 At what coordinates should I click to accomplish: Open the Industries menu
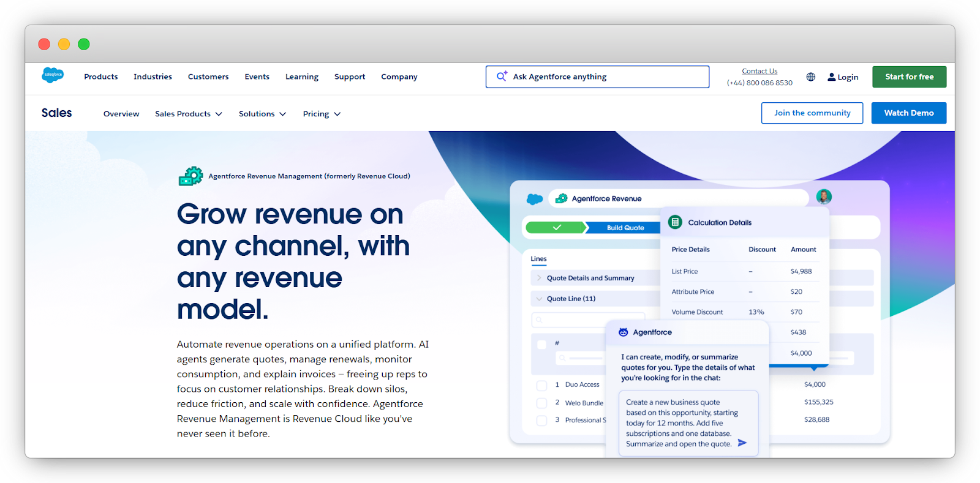tap(153, 77)
